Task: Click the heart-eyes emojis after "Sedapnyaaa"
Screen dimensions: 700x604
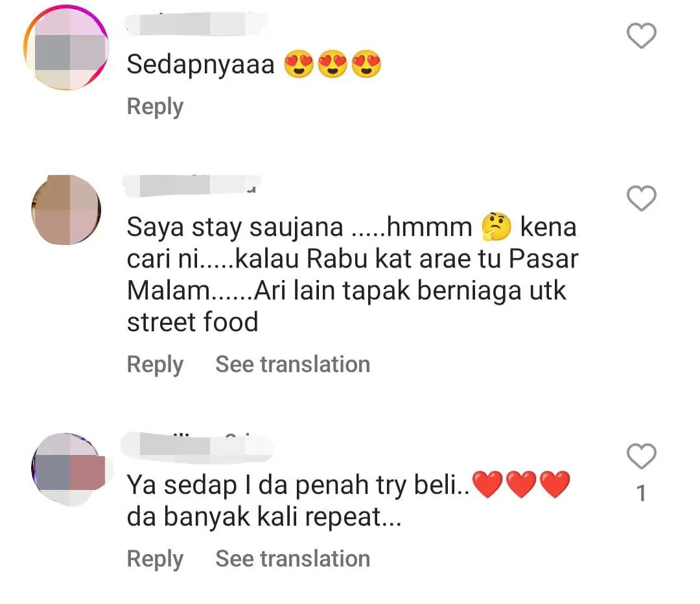Action: [x=332, y=65]
